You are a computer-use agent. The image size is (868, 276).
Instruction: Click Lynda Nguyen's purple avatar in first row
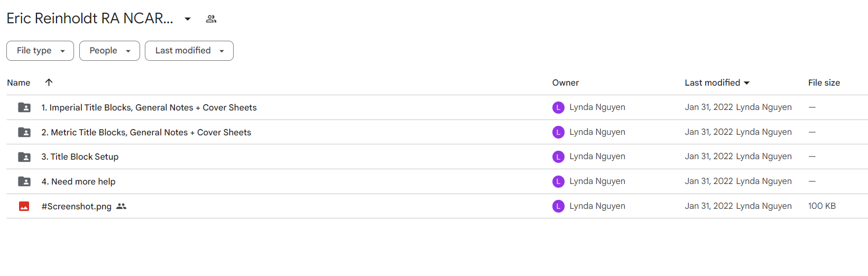[x=558, y=107]
